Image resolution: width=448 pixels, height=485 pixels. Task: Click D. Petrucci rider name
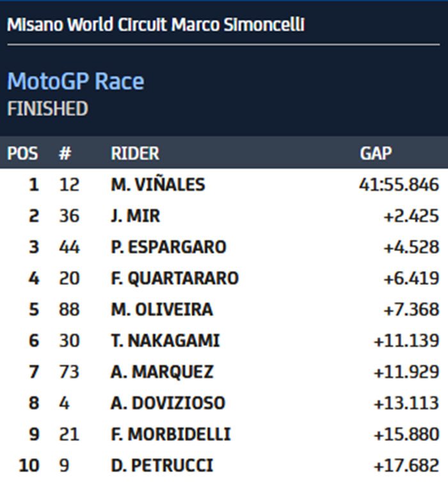point(162,465)
